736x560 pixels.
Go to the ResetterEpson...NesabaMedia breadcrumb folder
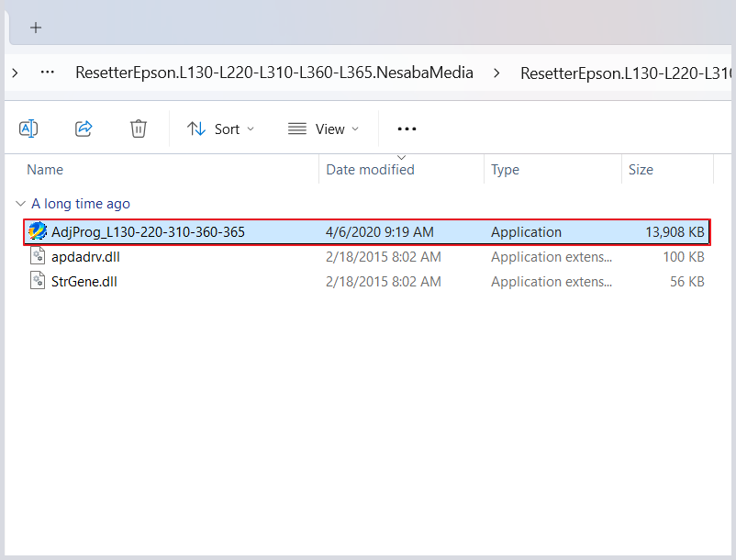point(274,73)
